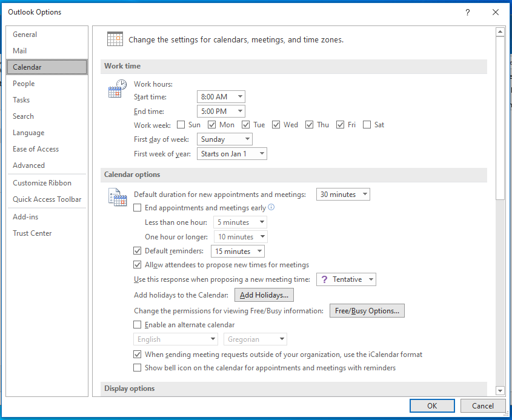Open the Less than one hour dropdown

(240, 222)
